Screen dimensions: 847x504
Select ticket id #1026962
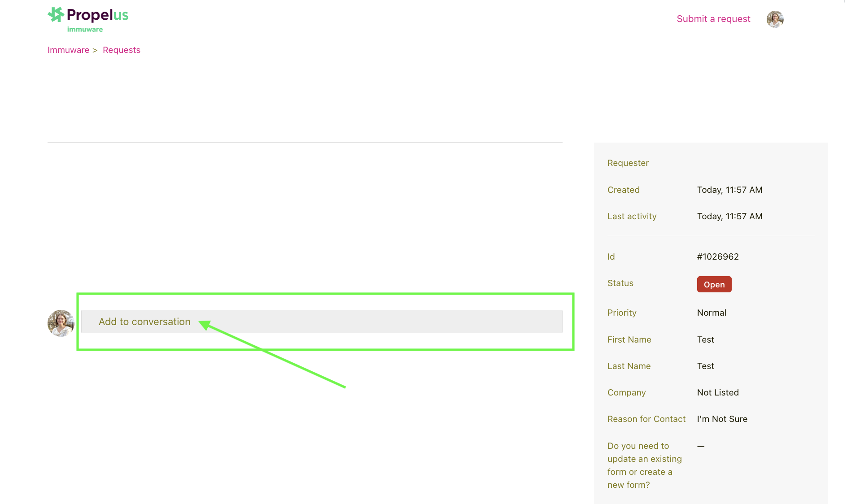click(x=718, y=256)
